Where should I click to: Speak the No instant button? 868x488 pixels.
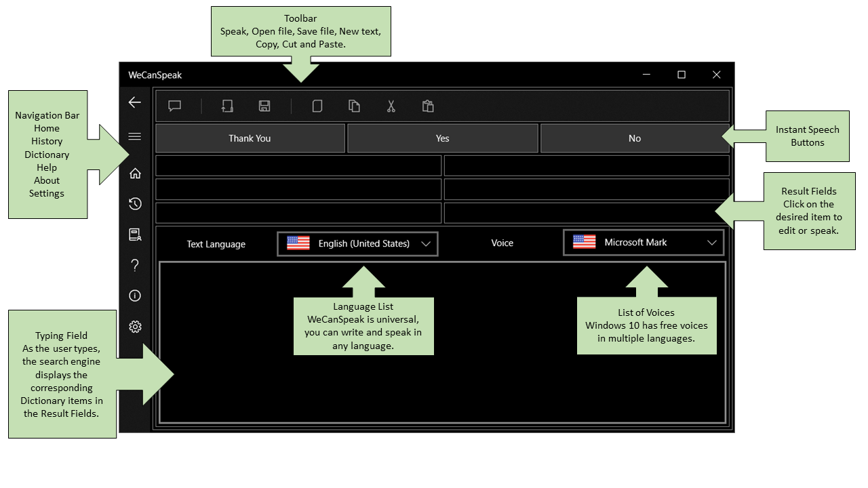click(635, 138)
